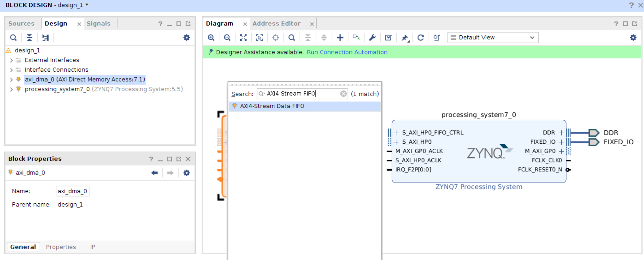
Task: Expand FIXED_IO interface on Zynq block
Action: coord(561,142)
